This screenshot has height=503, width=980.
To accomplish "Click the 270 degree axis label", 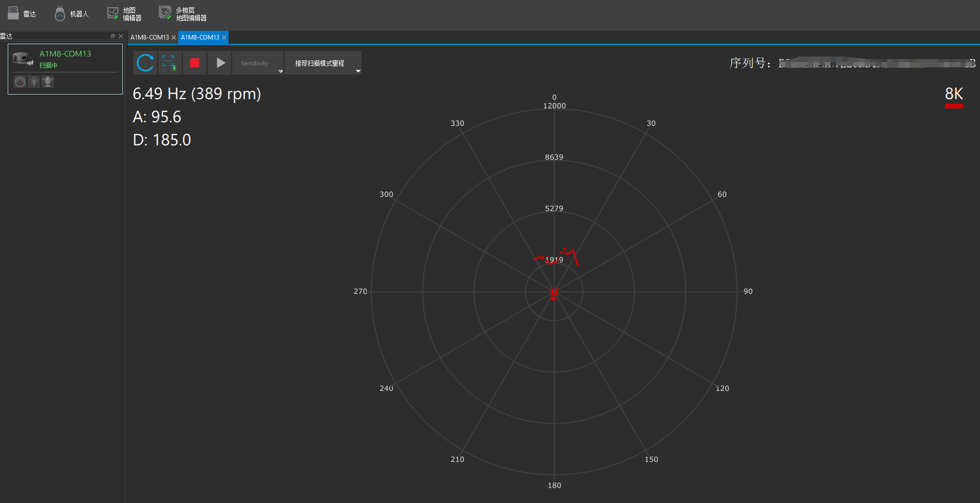I will coord(361,291).
